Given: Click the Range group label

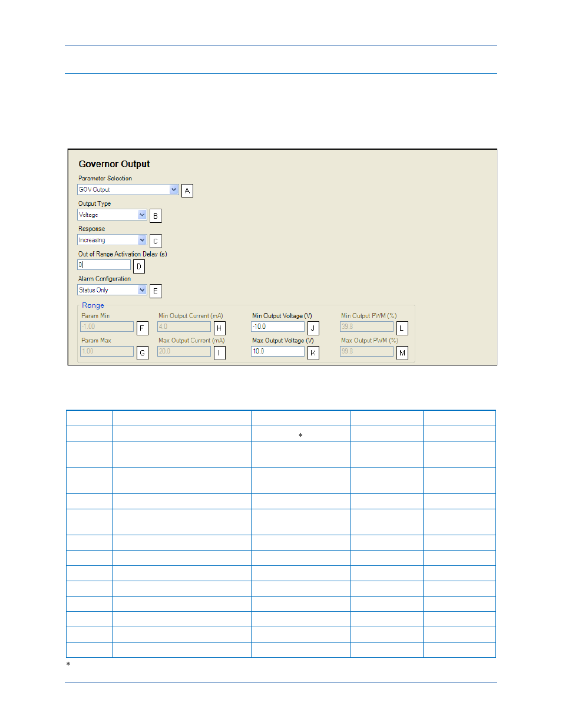Looking at the screenshot, I should [93, 305].
